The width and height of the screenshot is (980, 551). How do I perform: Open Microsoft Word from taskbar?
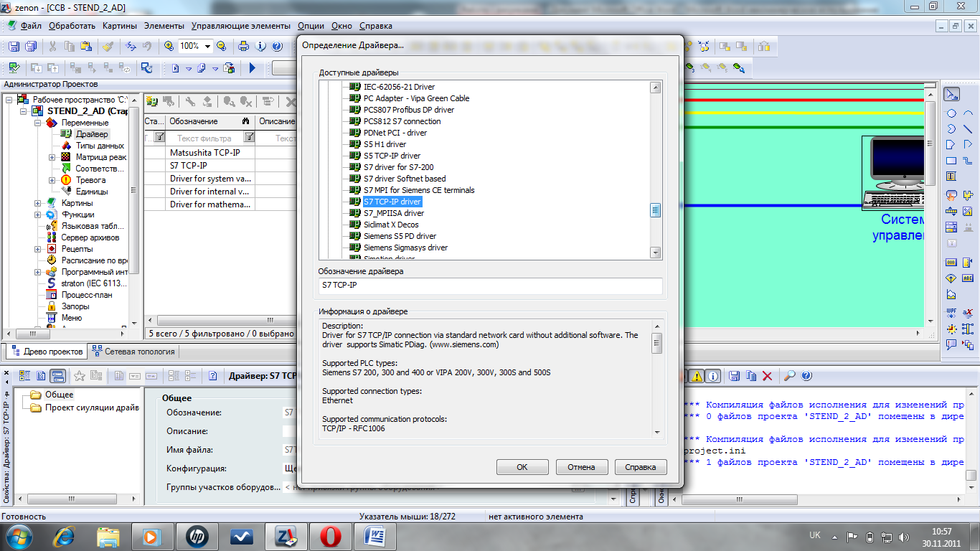[x=375, y=536]
